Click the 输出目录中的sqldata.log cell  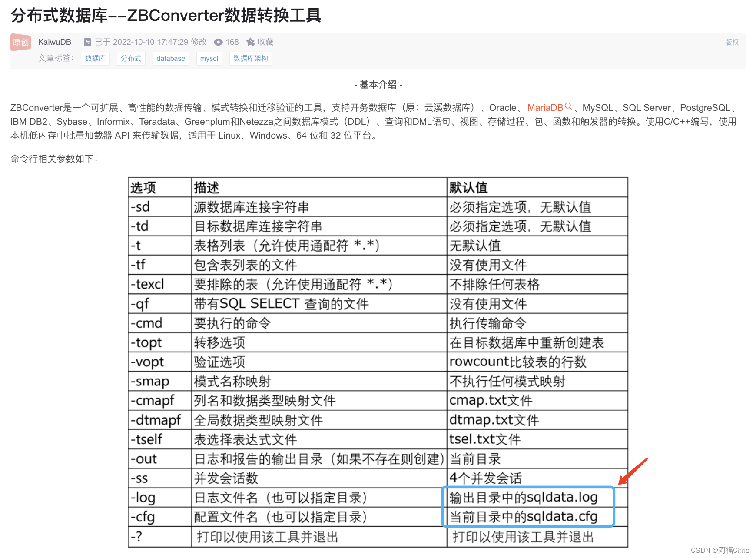click(x=537, y=497)
